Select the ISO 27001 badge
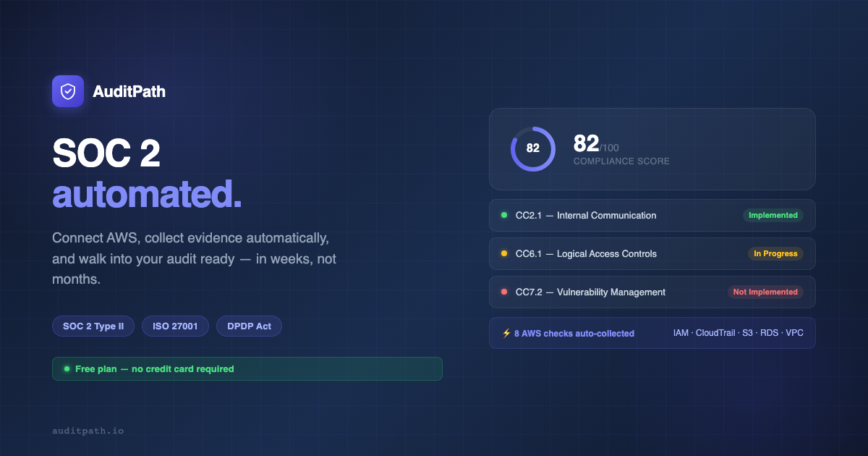The image size is (868, 456). tap(175, 326)
